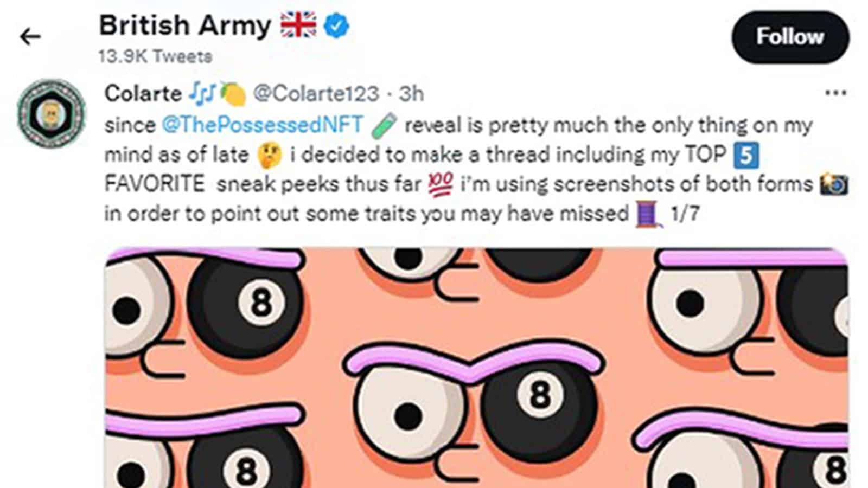Open the @Colarte123 handle link
The image size is (868, 488).
(x=316, y=94)
